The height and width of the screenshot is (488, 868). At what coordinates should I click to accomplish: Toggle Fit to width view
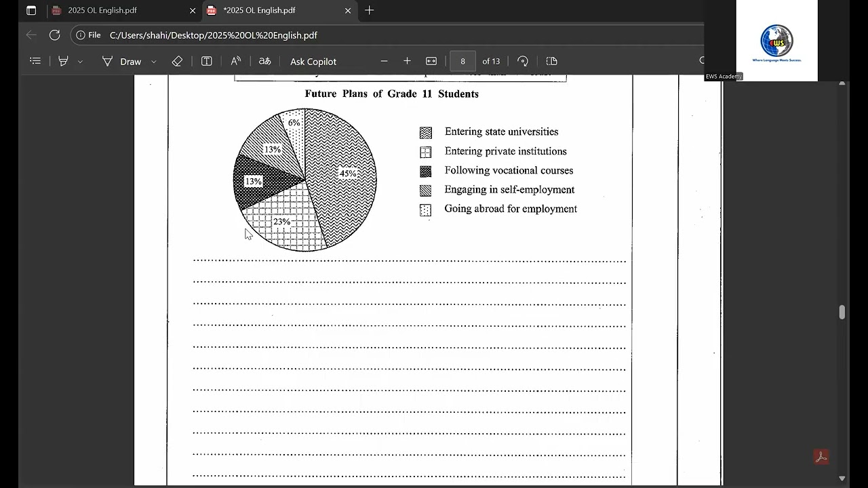[431, 61]
